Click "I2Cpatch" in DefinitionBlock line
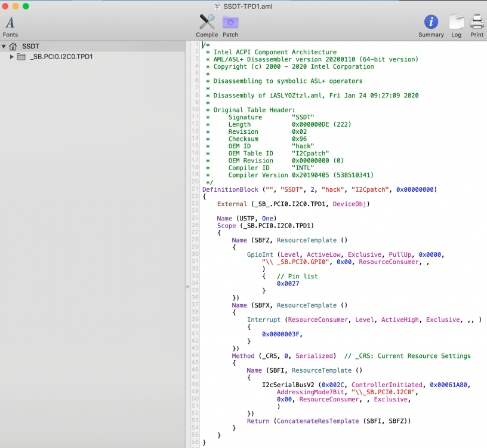This screenshot has width=487, height=448. (370, 189)
